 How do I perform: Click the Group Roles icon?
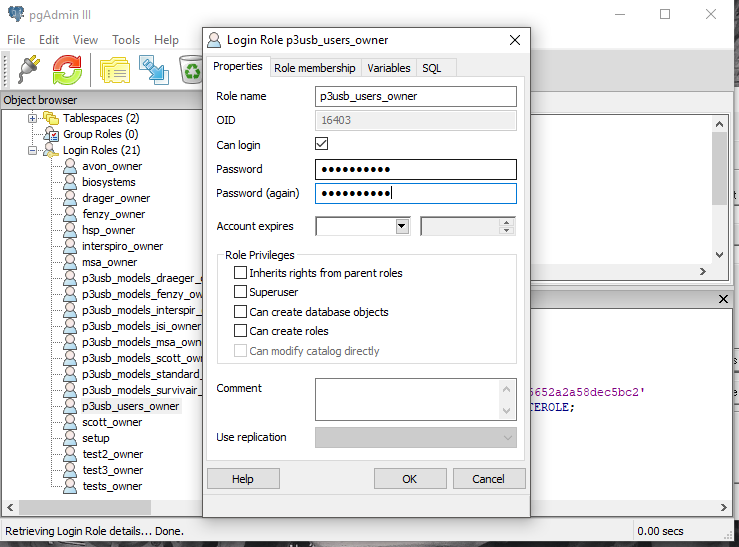[x=51, y=134]
